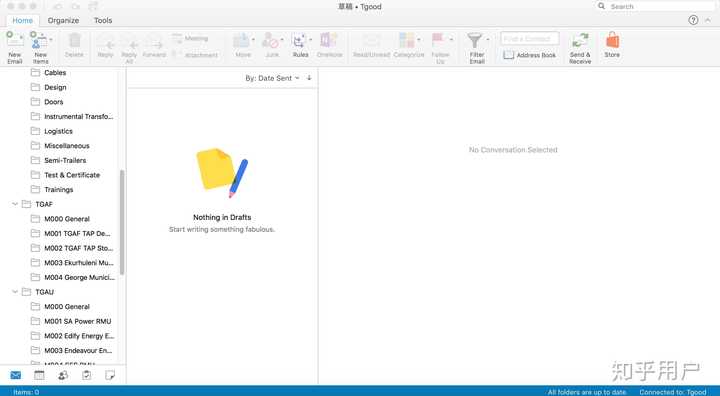Click the OneNote icon
Screen dimensions: 720x396
click(x=328, y=40)
